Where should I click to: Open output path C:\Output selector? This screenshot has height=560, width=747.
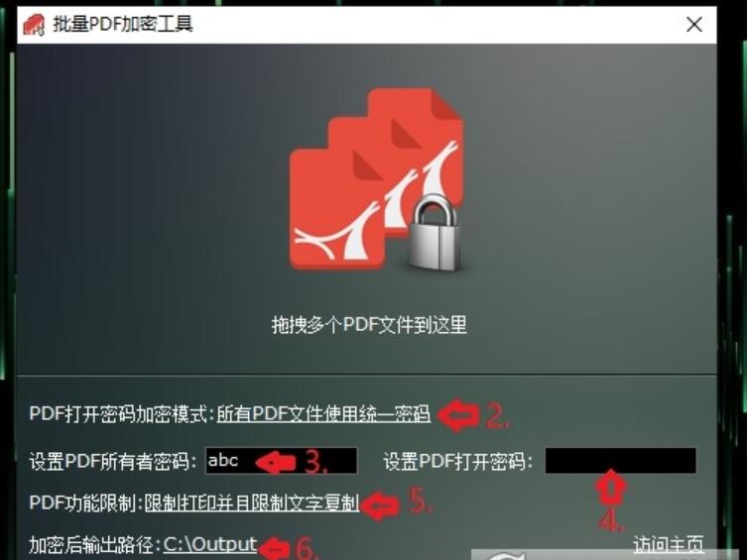click(x=210, y=545)
